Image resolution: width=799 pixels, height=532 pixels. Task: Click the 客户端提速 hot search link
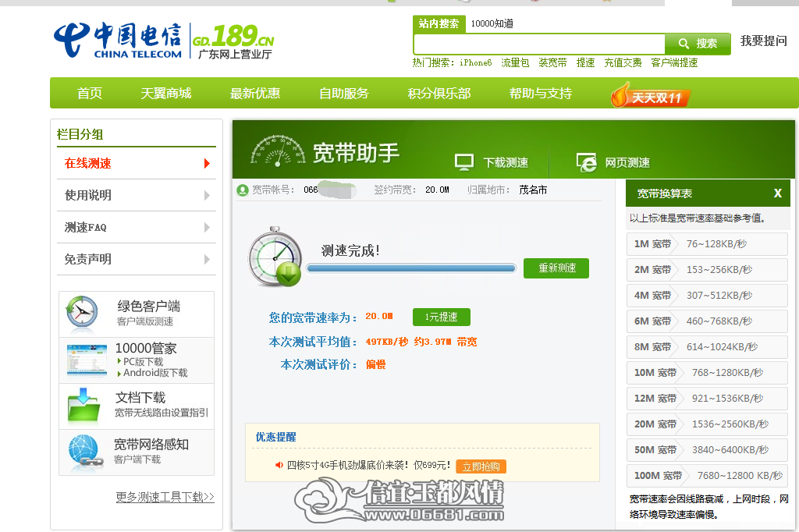[674, 62]
